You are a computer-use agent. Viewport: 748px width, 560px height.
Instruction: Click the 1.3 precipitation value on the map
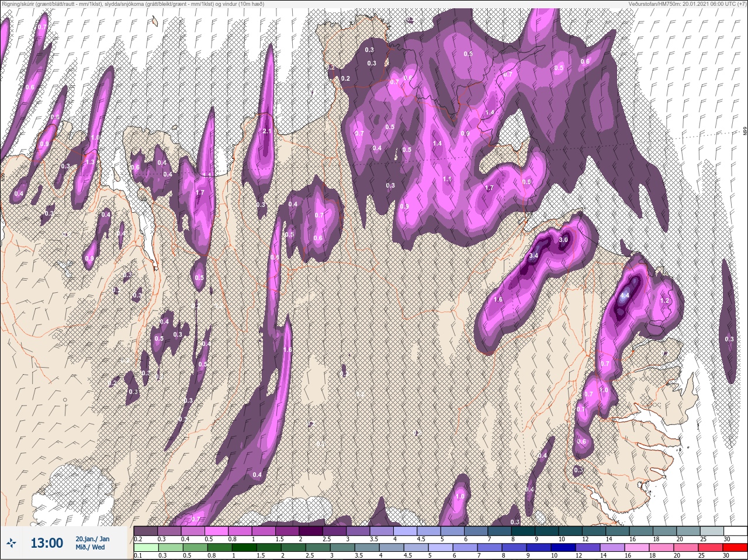click(x=90, y=162)
